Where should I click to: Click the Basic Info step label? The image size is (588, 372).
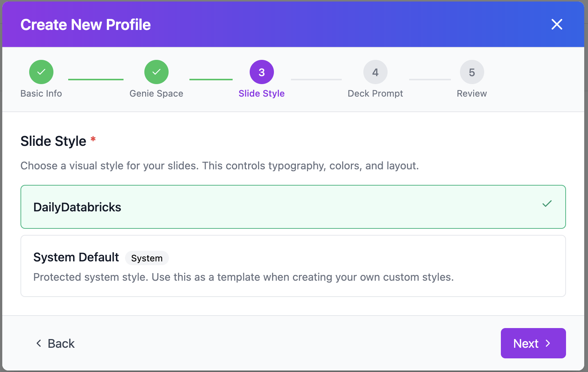pyautogui.click(x=41, y=94)
